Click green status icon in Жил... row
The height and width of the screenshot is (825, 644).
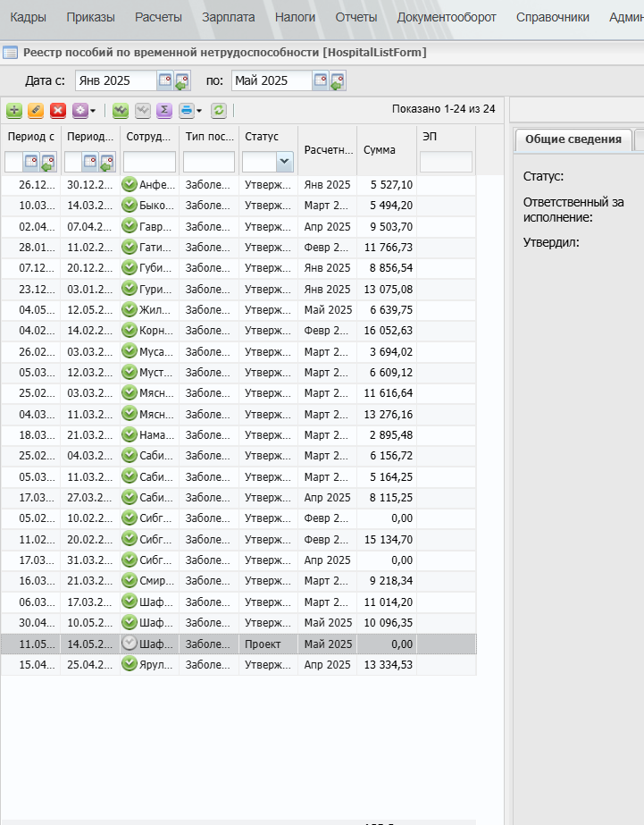coord(130,309)
